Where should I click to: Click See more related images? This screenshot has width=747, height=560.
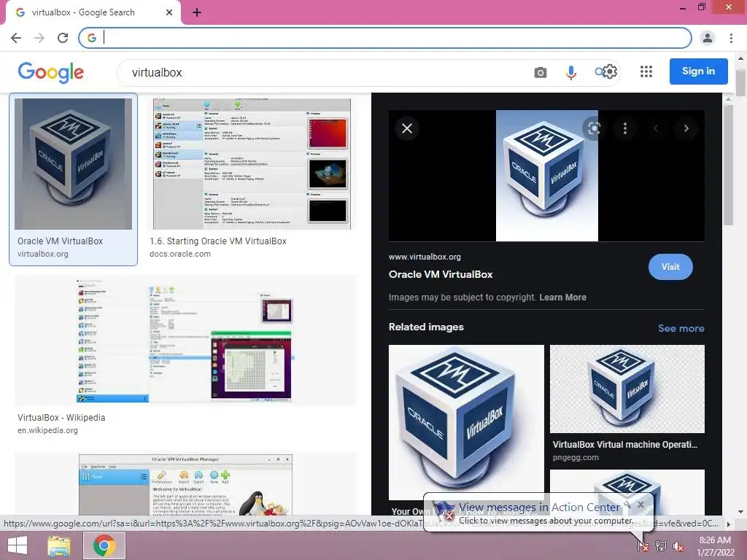pos(681,328)
